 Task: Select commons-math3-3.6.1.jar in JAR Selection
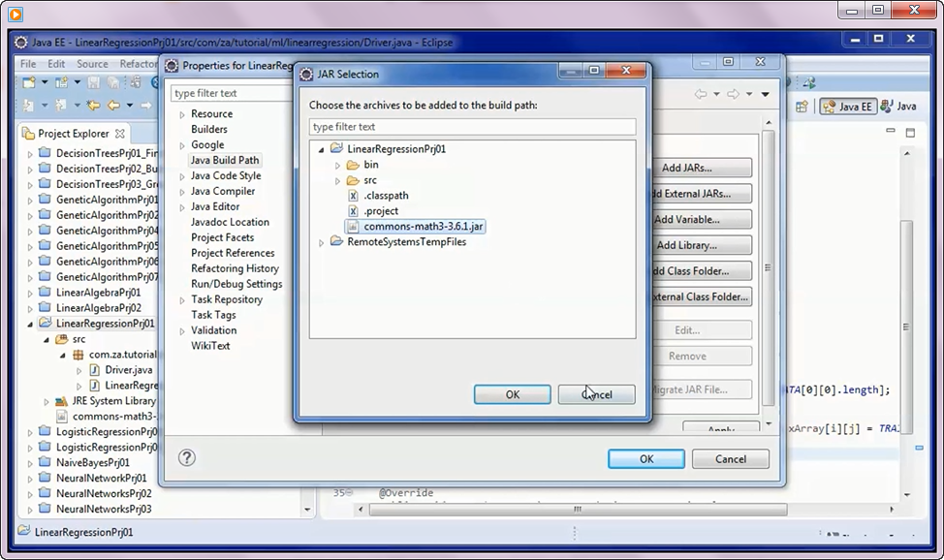(416, 227)
